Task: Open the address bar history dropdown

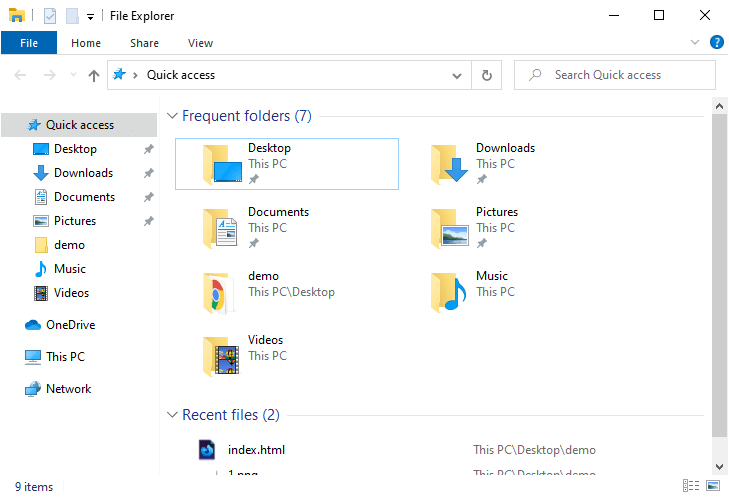Action: tap(458, 75)
